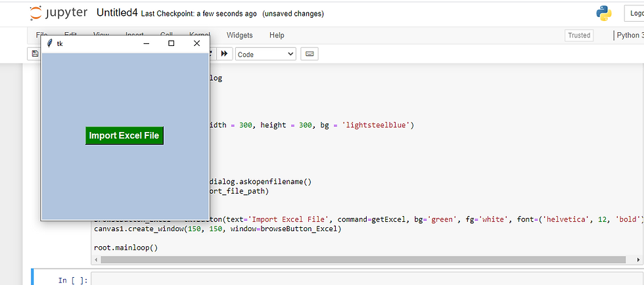644x285 pixels.
Task: Maximize the tk window
Action: [172, 43]
